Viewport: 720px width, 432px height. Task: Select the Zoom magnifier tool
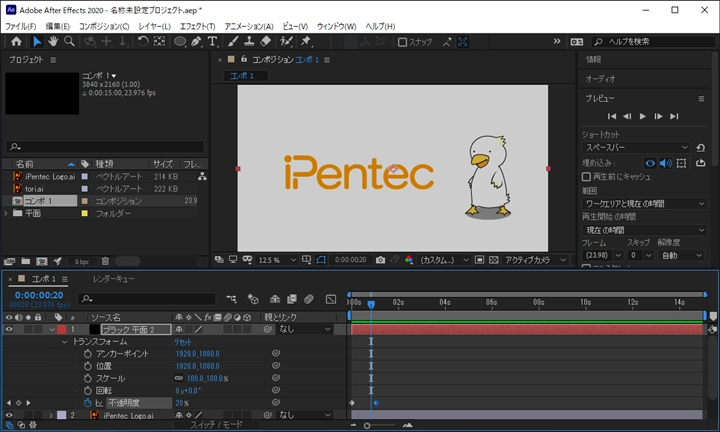pyautogui.click(x=69, y=42)
